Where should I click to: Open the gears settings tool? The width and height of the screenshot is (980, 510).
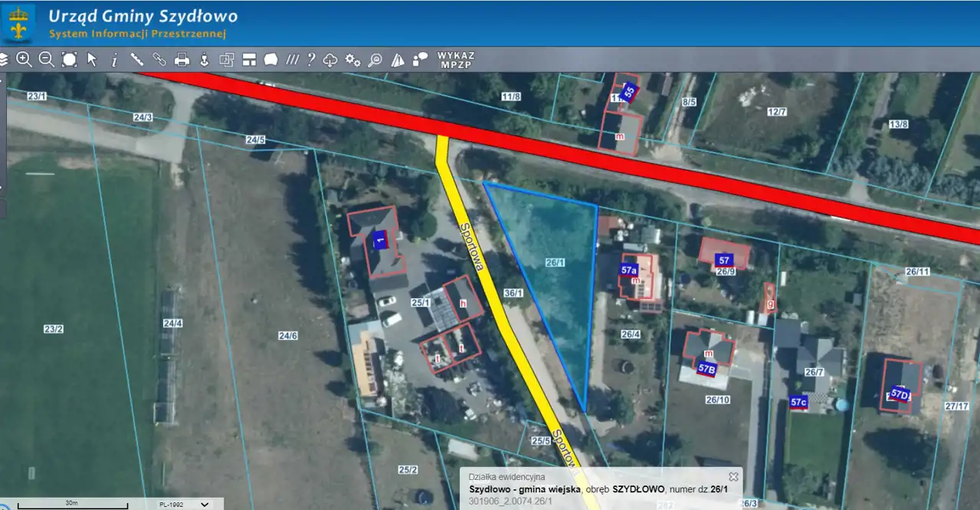tap(352, 60)
